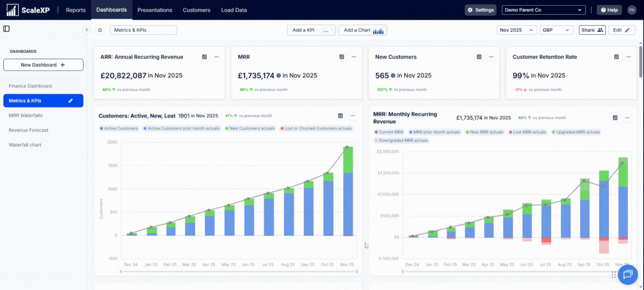This screenshot has width=644, height=290.
Task: Toggle New MRR actuals legend series
Action: (484, 132)
